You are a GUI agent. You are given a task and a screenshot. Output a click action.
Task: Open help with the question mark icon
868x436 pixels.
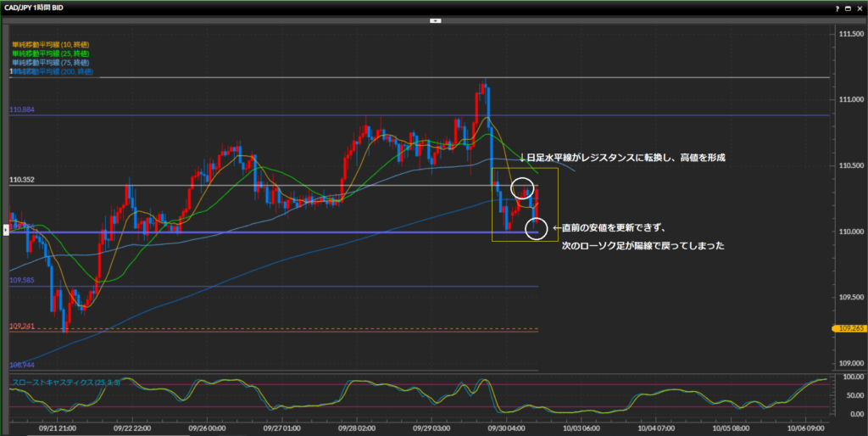point(837,7)
